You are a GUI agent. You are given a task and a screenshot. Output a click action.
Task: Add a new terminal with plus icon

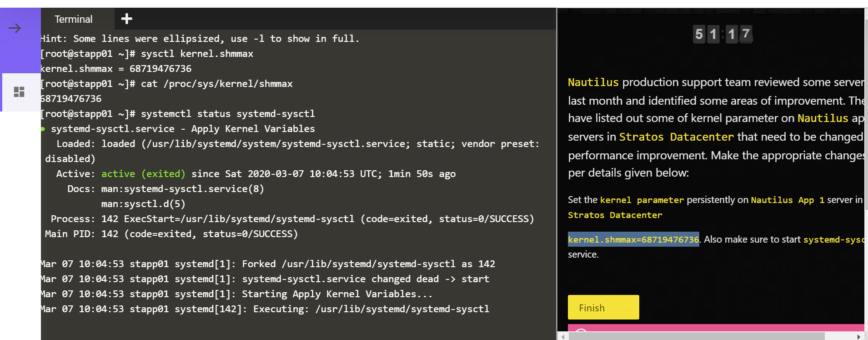[x=126, y=19]
